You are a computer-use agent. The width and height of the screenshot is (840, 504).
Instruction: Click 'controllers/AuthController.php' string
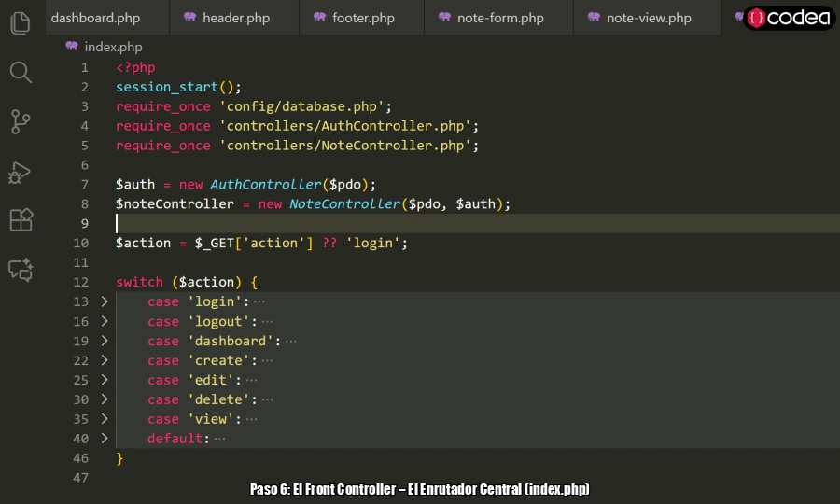(x=345, y=126)
